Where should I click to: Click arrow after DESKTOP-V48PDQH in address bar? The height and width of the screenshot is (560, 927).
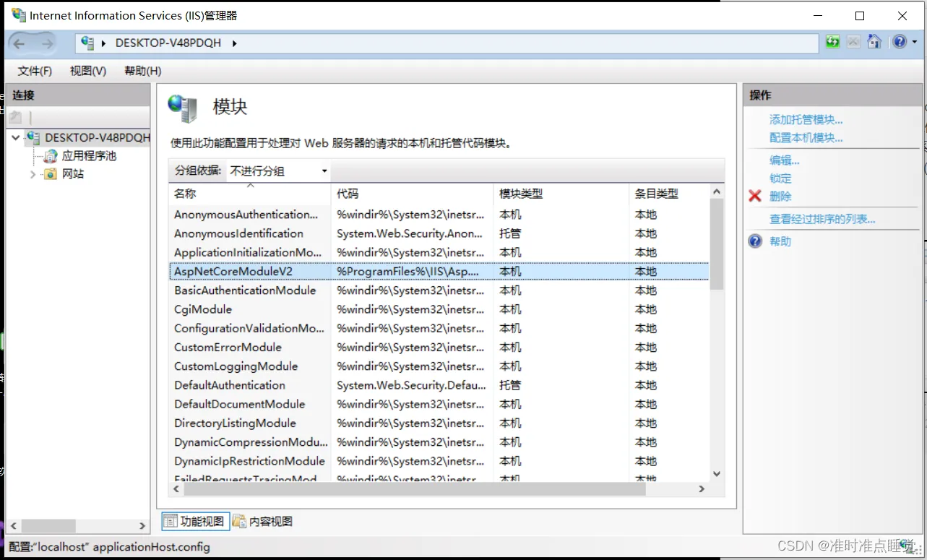point(234,43)
